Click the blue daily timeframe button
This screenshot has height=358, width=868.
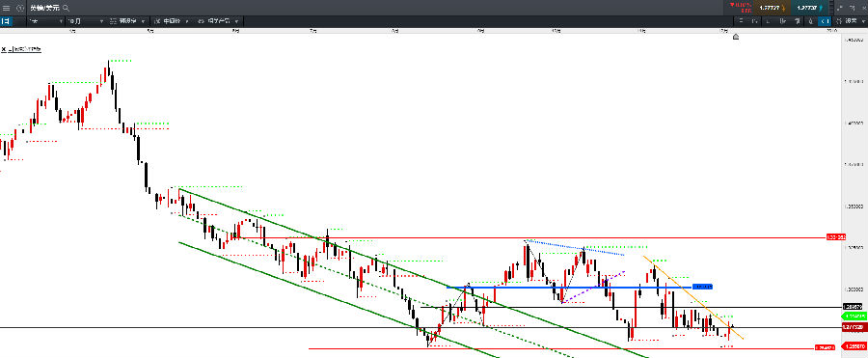coord(5,21)
